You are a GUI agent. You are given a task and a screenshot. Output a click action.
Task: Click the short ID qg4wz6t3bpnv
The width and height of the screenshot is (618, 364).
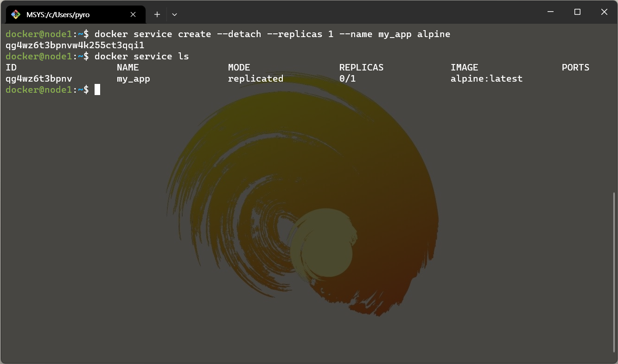coord(39,78)
